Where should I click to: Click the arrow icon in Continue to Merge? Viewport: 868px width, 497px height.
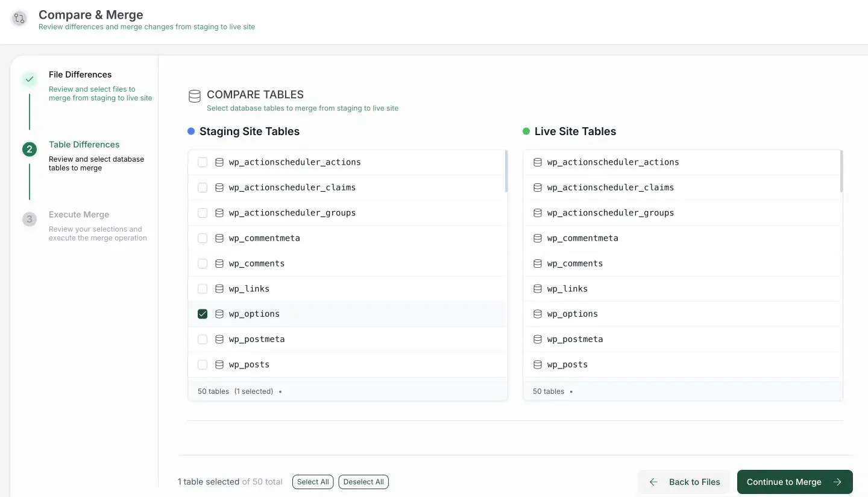pos(837,482)
